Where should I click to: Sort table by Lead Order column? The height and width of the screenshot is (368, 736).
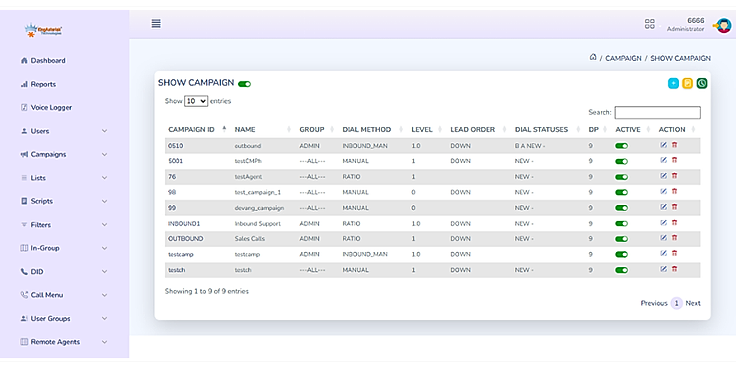[x=478, y=130]
